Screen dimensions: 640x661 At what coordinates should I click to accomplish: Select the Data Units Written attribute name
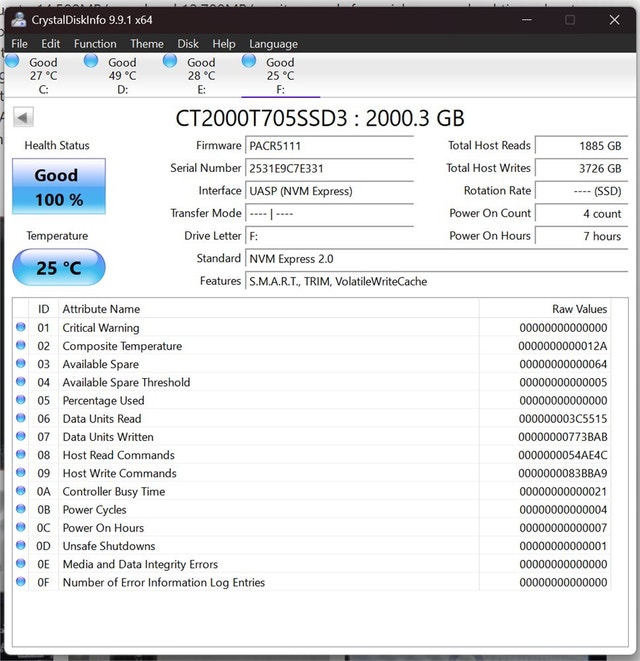(x=108, y=437)
